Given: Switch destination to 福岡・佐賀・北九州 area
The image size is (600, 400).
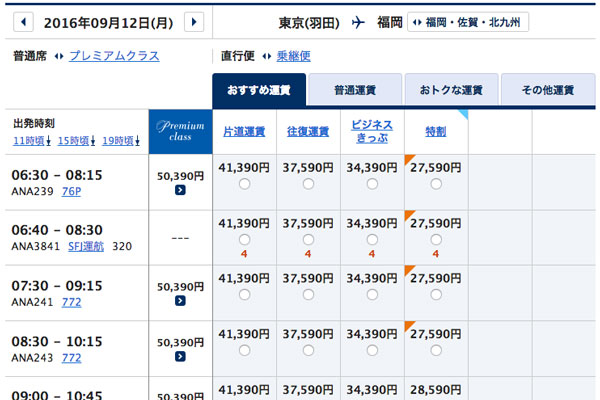Looking at the screenshot, I should pos(468,22).
